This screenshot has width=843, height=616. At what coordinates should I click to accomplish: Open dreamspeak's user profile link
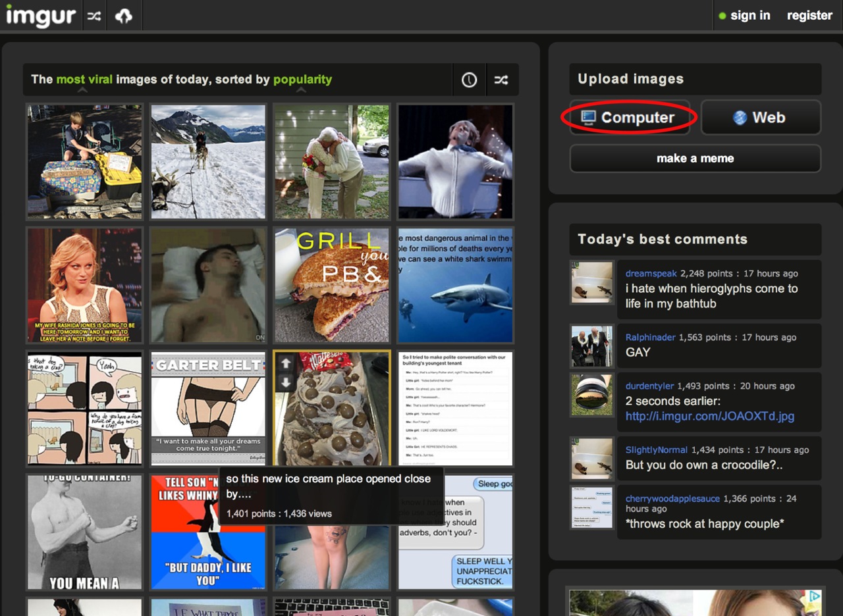pyautogui.click(x=651, y=273)
